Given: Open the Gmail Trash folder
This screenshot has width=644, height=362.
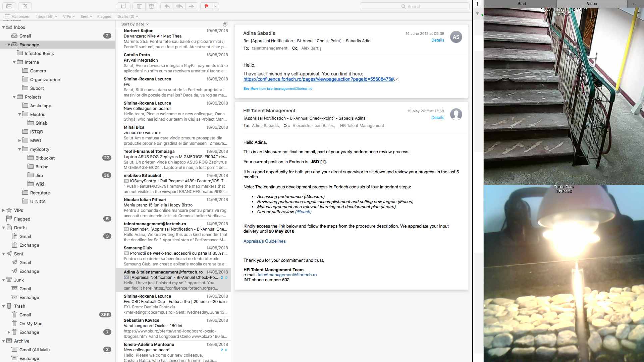Looking at the screenshot, I should point(58,315).
